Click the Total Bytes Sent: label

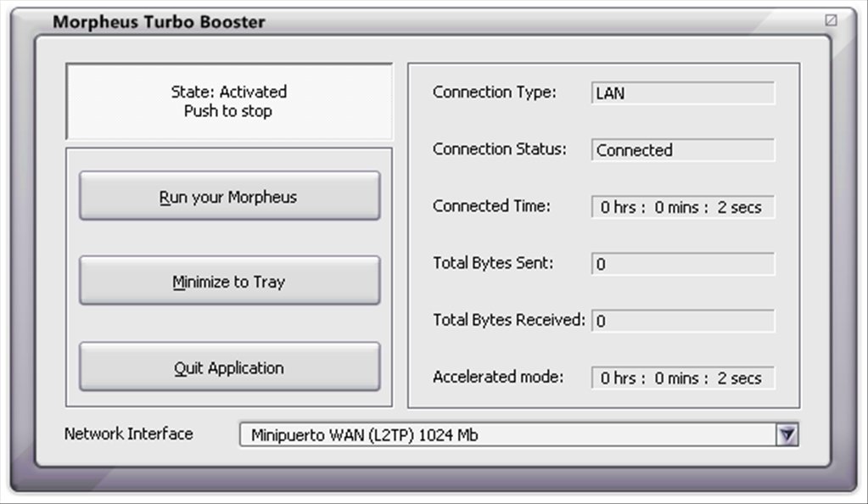pyautogui.click(x=493, y=262)
